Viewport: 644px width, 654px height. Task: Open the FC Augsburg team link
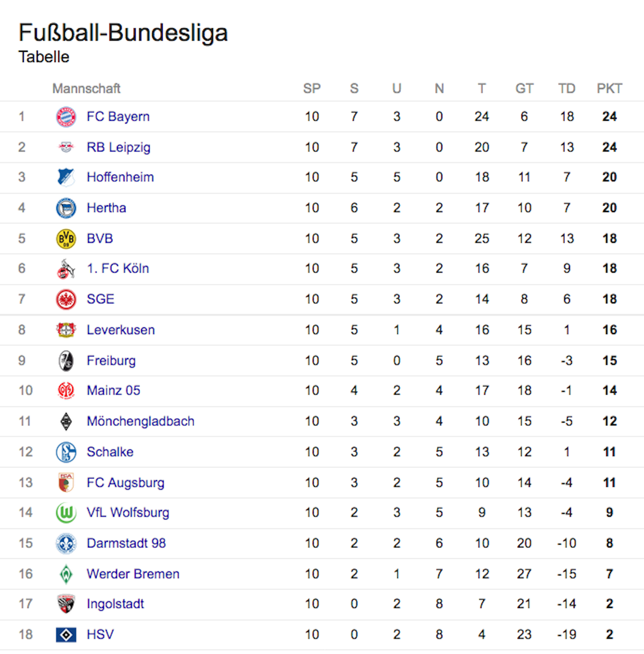pos(126,482)
